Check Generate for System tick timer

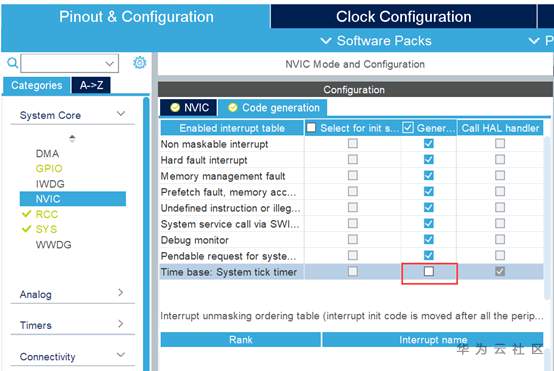pos(429,271)
